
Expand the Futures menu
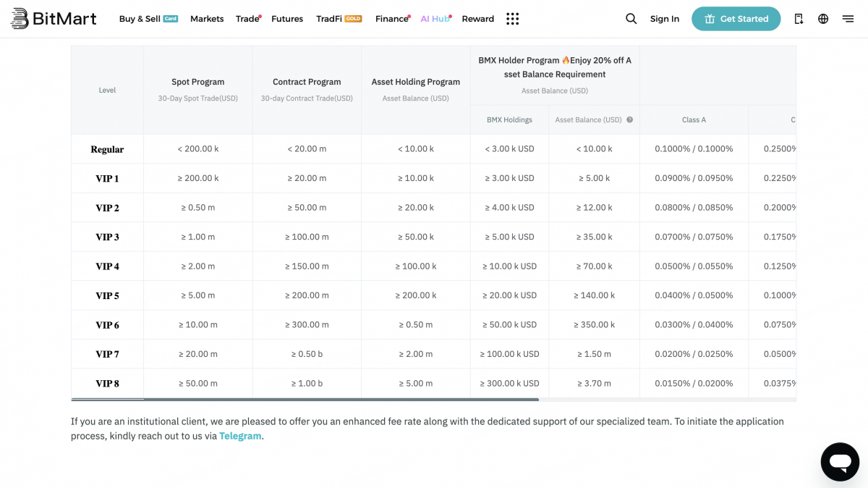(287, 19)
